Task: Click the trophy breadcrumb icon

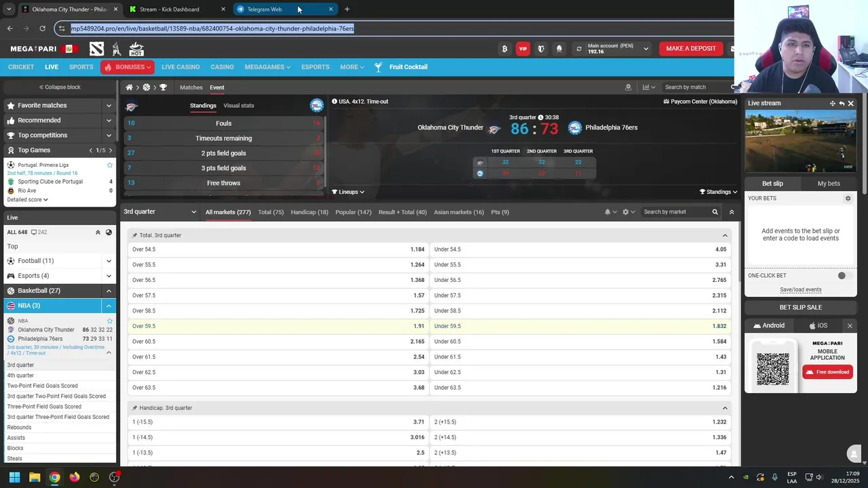Action: click(x=163, y=87)
